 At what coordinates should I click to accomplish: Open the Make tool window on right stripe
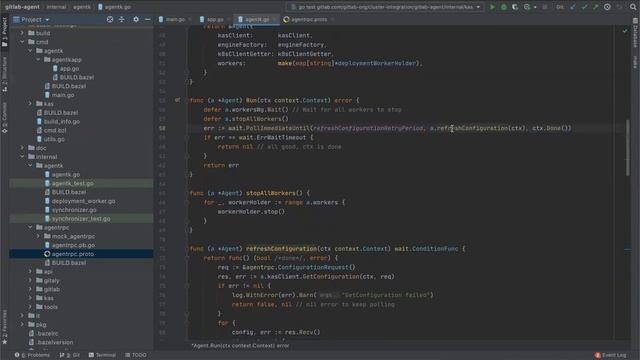coord(635,62)
